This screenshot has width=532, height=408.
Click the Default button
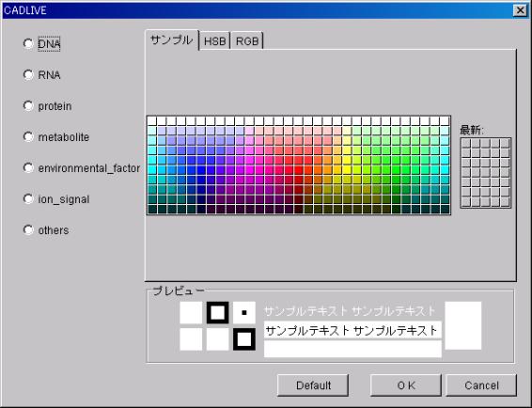(x=313, y=385)
